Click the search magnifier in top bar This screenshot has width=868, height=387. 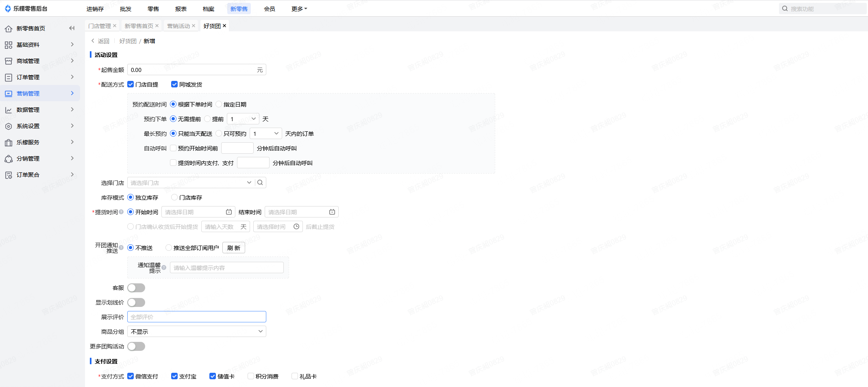click(785, 9)
